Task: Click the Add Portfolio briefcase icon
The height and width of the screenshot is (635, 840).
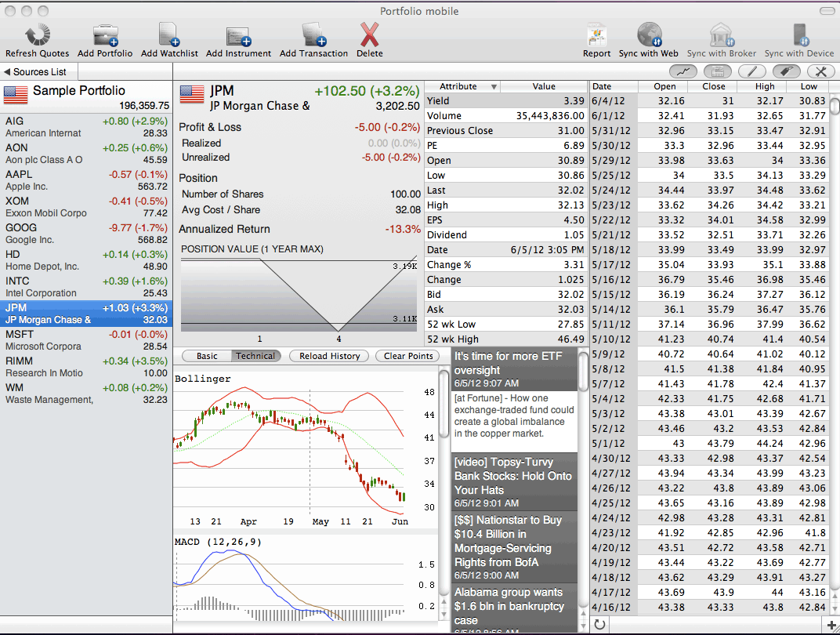Action: click(104, 35)
